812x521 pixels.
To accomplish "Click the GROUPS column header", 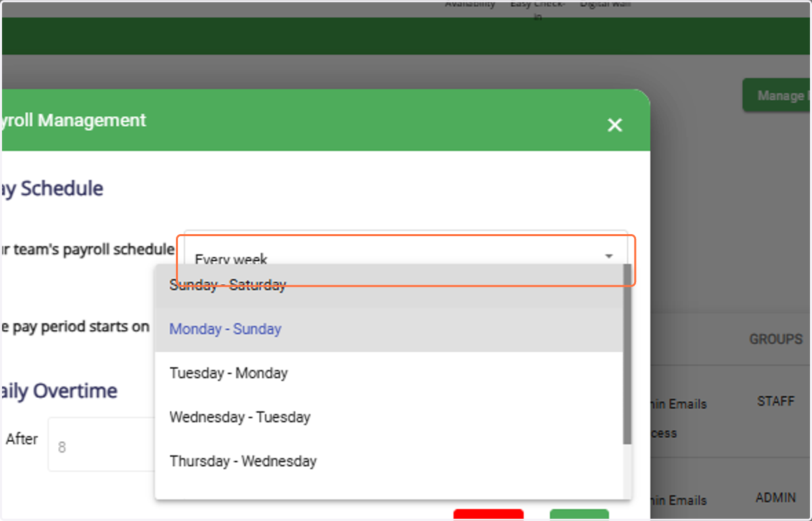I will (775, 340).
